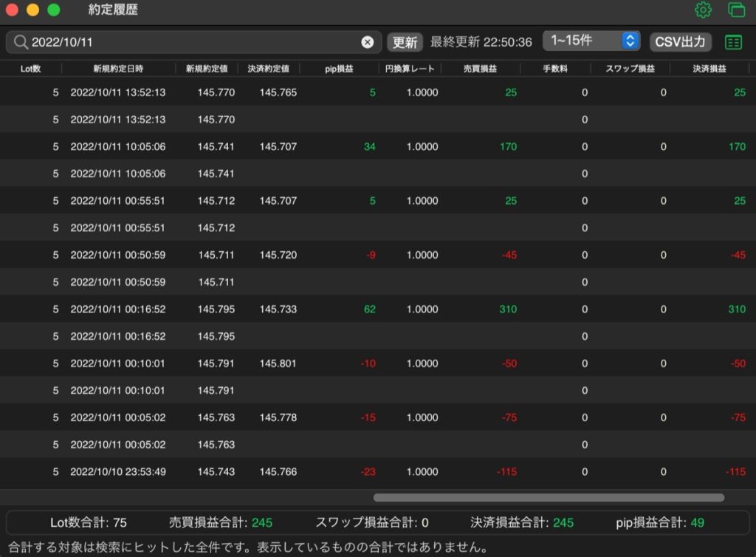This screenshot has height=557, width=756.
Task: Click the pip profit value 62
Action: point(369,309)
